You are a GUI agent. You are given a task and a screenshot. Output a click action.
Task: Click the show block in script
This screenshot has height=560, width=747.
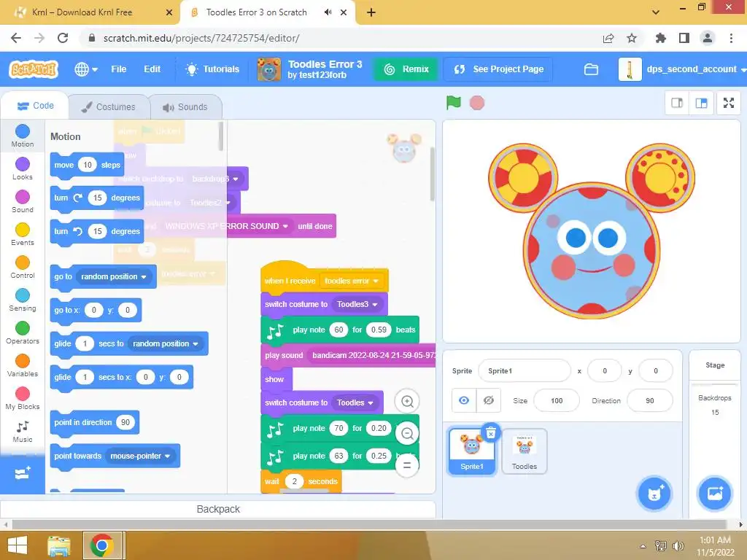[x=275, y=379]
